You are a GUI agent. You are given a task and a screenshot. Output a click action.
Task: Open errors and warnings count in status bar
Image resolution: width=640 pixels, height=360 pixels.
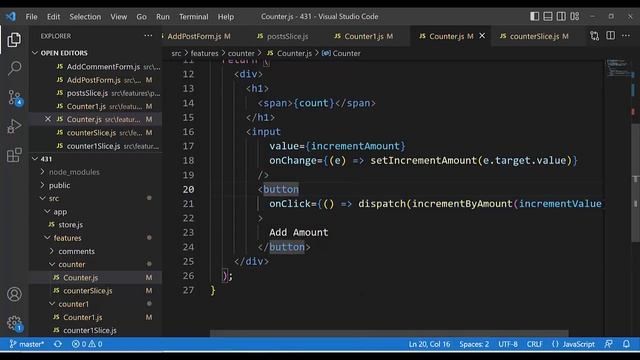click(x=87, y=344)
